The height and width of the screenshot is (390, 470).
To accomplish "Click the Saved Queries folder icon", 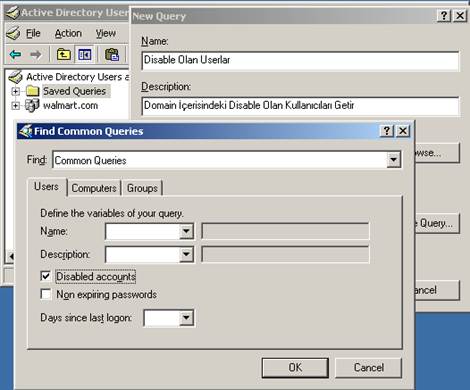I will point(32,91).
